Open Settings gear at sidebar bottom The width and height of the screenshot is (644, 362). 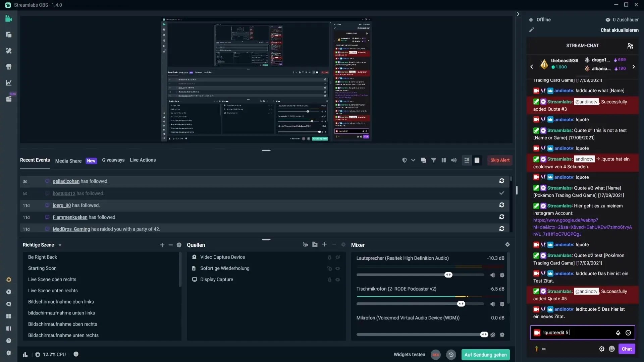click(x=9, y=353)
